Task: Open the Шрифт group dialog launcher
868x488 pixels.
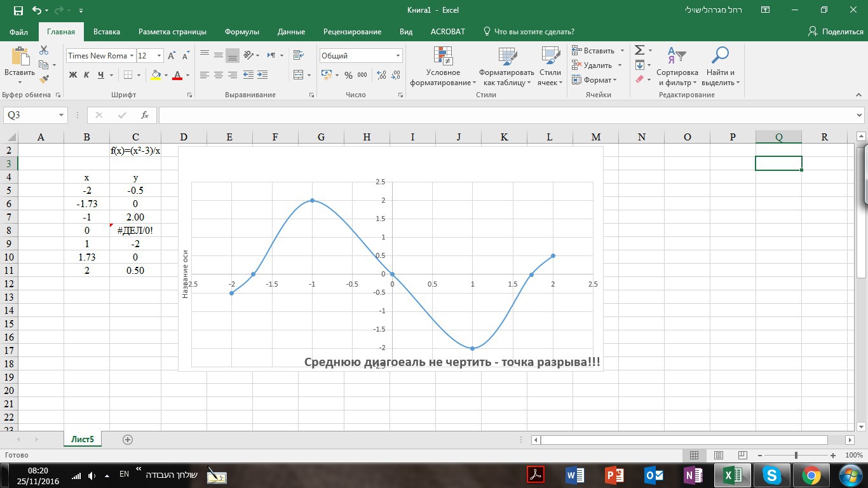Action: pyautogui.click(x=189, y=95)
